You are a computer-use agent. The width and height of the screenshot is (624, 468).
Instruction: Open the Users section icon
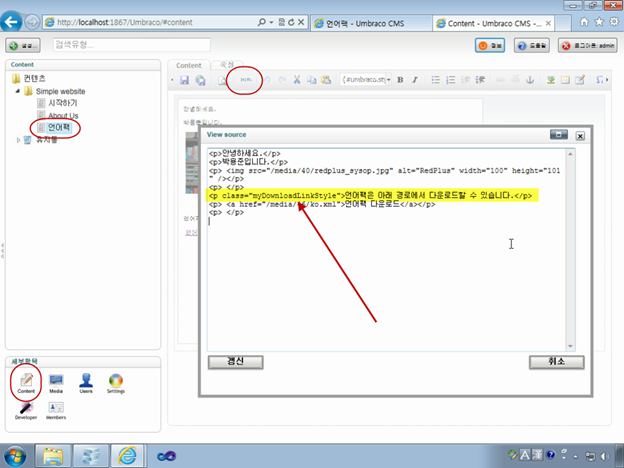pyautogui.click(x=86, y=383)
